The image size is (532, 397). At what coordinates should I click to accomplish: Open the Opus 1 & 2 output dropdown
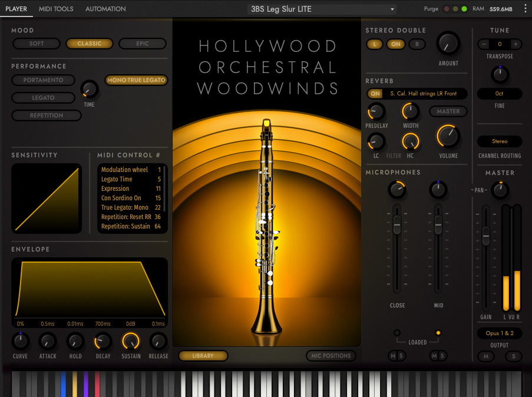point(500,333)
